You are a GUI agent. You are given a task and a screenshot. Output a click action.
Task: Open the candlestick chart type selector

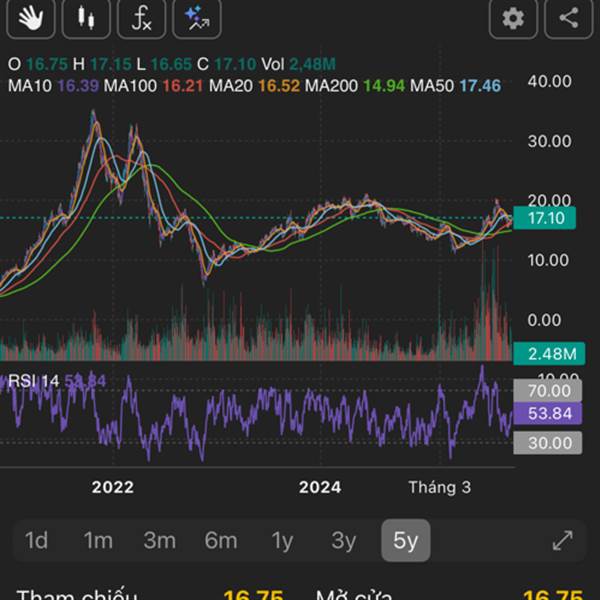pos(86,18)
